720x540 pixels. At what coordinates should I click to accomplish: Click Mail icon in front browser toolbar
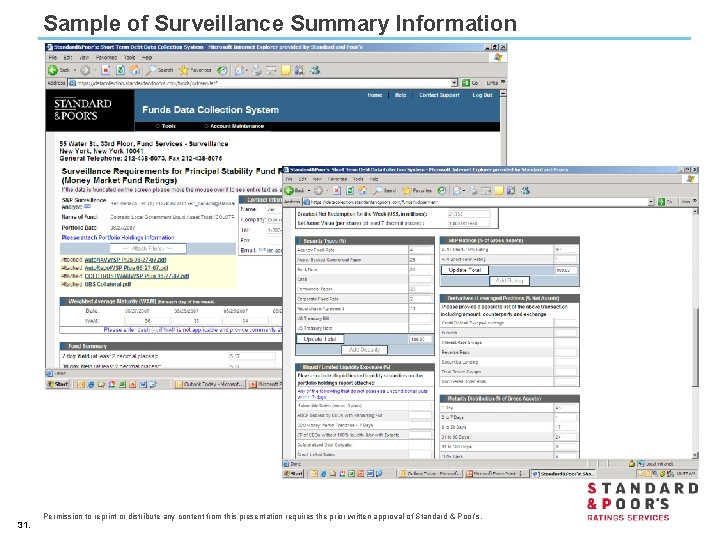[457, 190]
